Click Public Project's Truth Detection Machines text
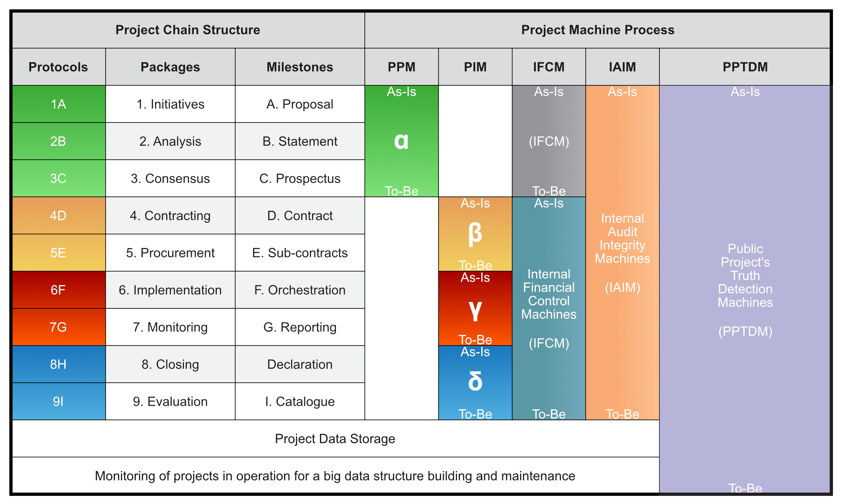This screenshot has width=842, height=504. tap(745, 275)
